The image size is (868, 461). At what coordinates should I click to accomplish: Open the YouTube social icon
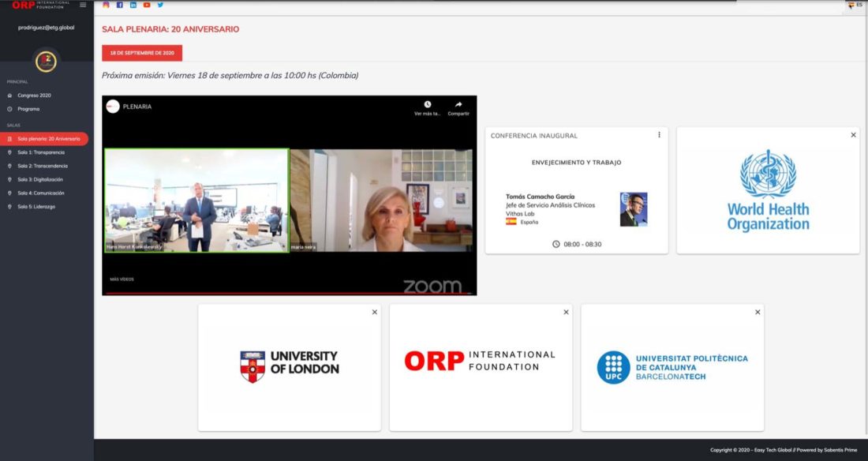pyautogui.click(x=147, y=5)
